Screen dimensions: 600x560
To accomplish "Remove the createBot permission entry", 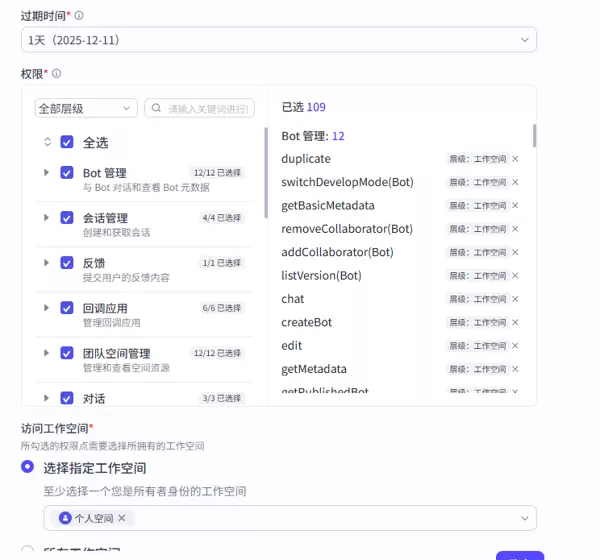I will click(x=516, y=322).
